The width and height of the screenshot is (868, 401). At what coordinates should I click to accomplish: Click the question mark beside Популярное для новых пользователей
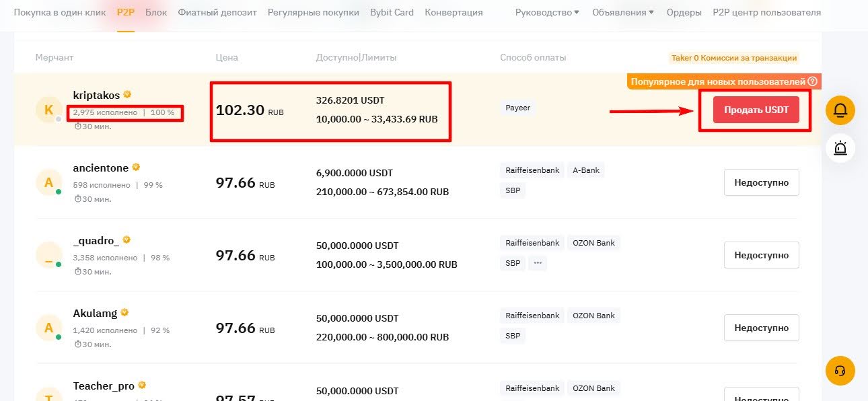tap(813, 80)
